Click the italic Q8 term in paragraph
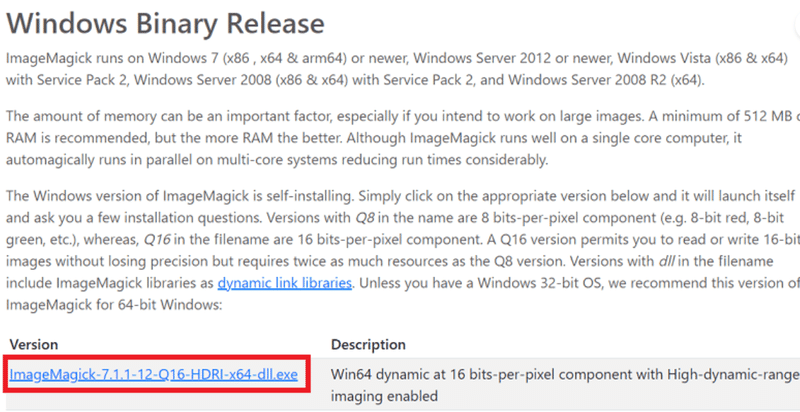800x412 pixels. point(365,217)
